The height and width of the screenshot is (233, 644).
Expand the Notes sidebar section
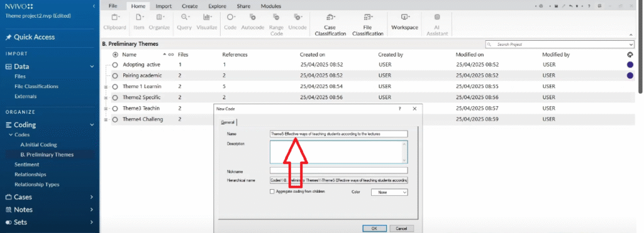[x=92, y=210]
